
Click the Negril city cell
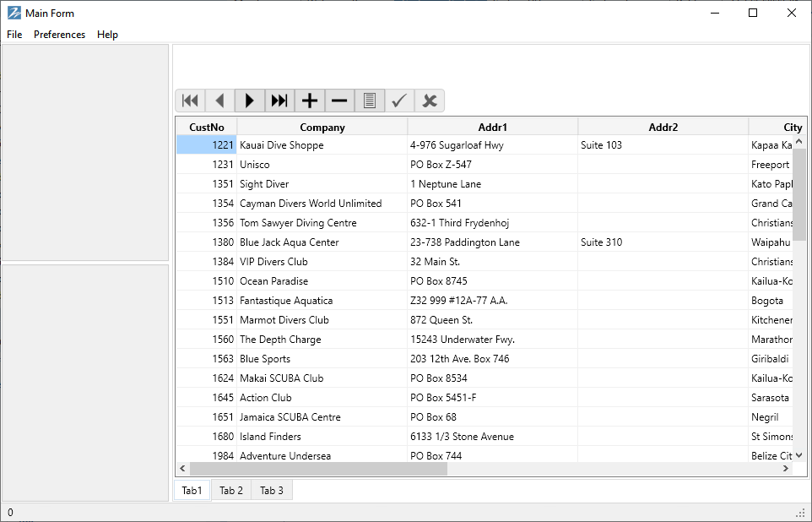(x=771, y=417)
